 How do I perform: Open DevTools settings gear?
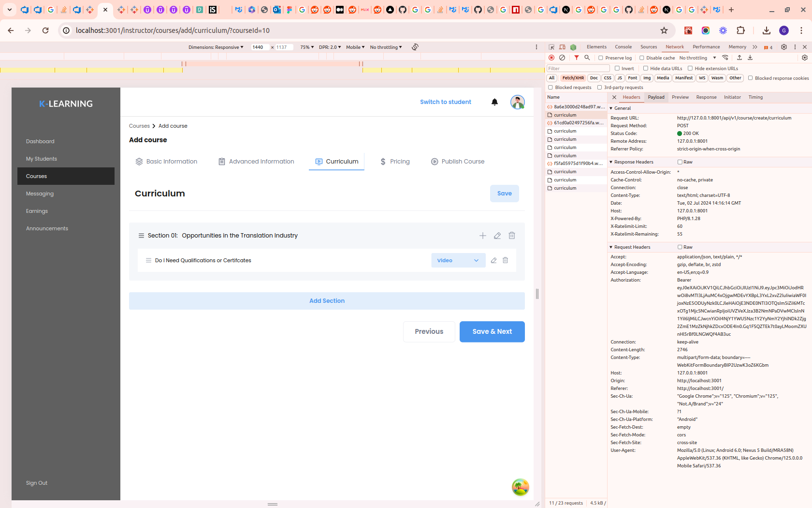pyautogui.click(x=784, y=47)
